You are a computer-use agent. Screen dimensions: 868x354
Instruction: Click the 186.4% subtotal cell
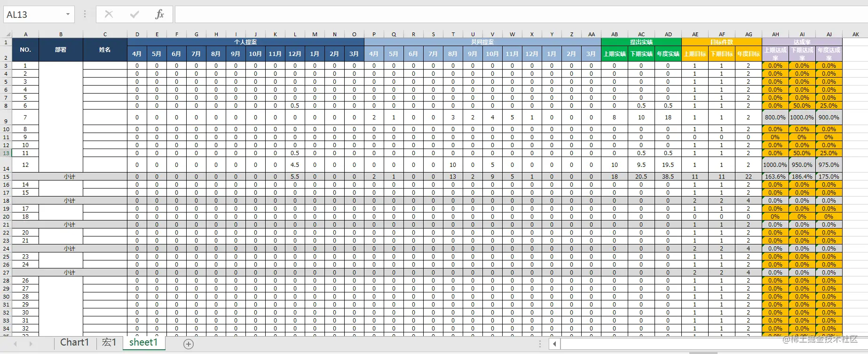[802, 177]
